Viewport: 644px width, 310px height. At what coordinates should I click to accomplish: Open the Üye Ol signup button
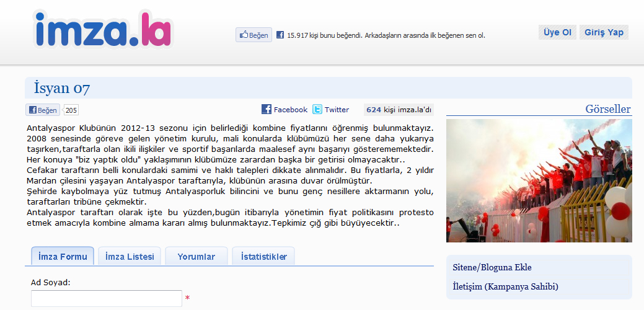tap(557, 32)
